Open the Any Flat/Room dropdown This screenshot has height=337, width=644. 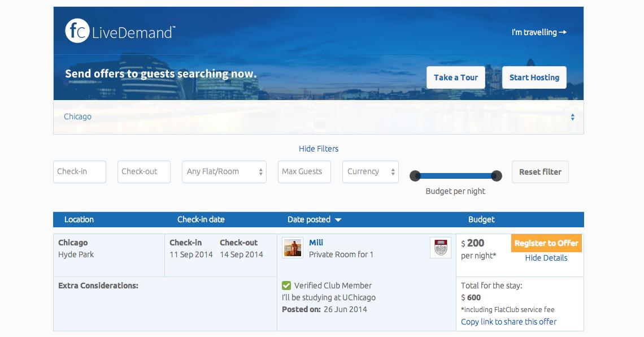[x=224, y=172]
